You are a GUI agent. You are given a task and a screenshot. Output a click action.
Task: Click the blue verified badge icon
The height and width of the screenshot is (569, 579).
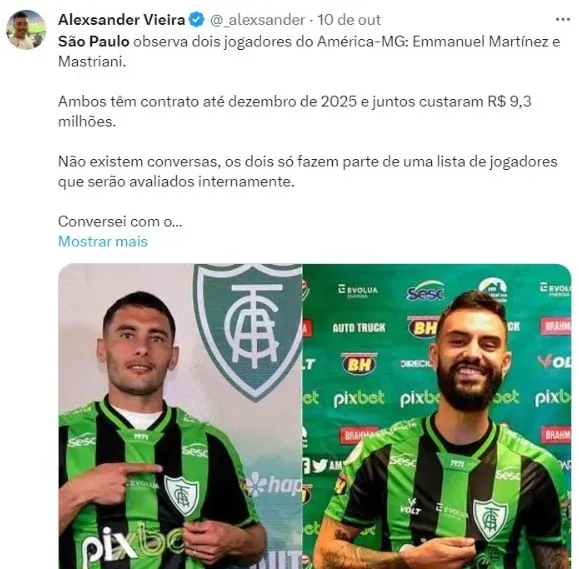click(196, 20)
